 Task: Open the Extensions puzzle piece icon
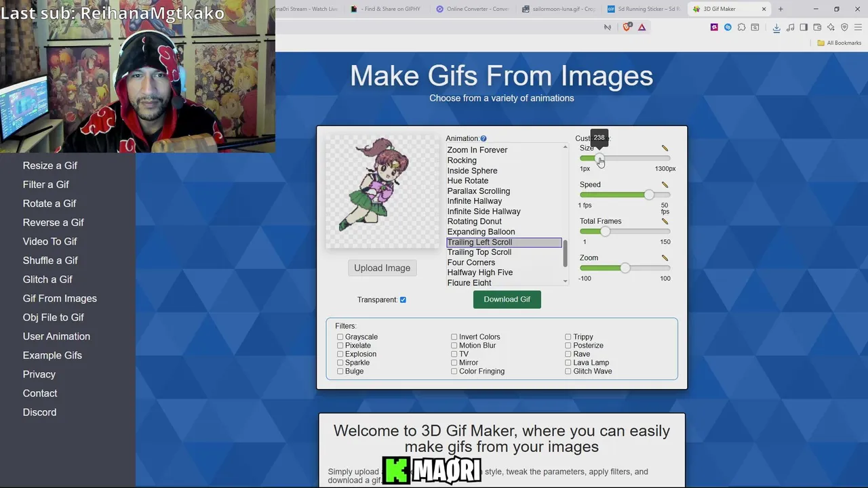741,27
